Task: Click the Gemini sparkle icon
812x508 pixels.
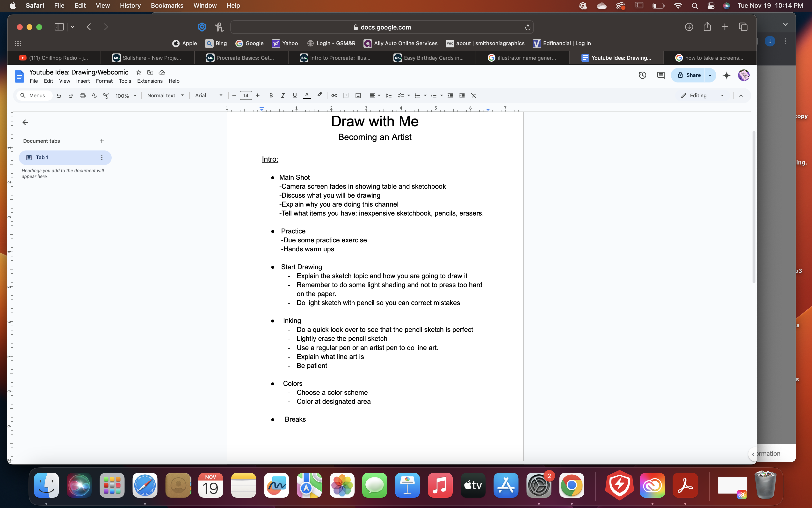Action: (x=726, y=75)
